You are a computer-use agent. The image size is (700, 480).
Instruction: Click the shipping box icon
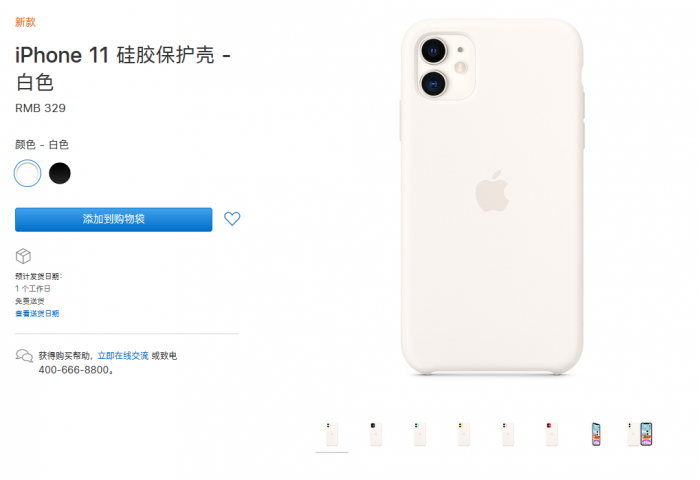(23, 256)
